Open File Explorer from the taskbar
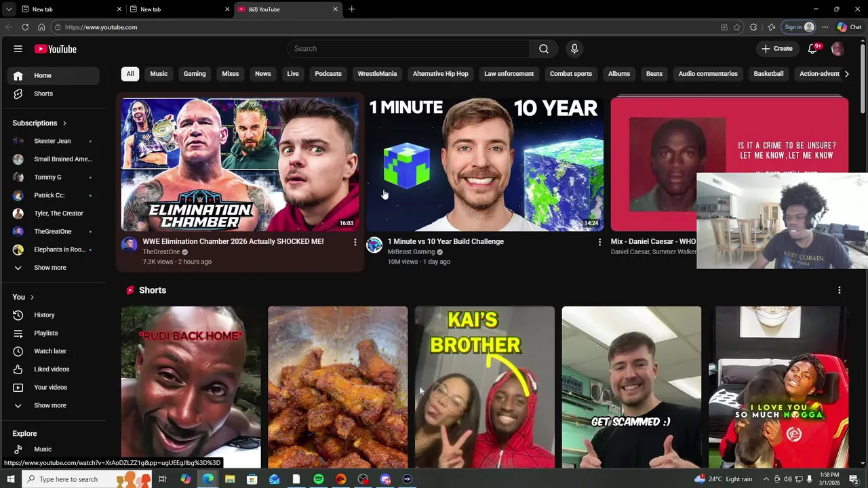Screen dimensions: 868x488 point(230,479)
